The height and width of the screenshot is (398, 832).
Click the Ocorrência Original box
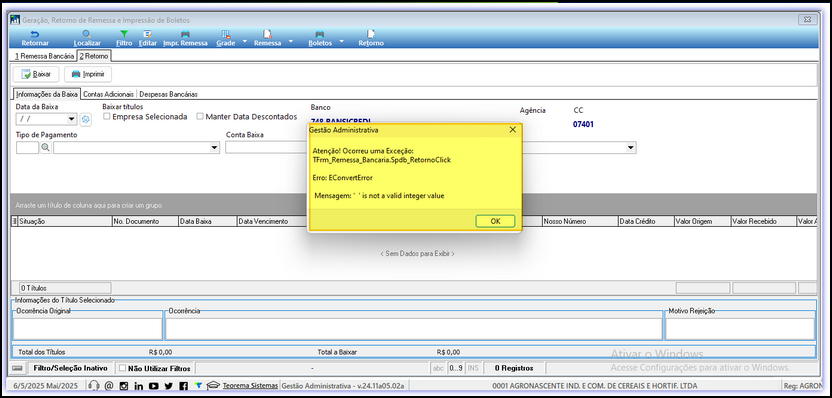87,328
